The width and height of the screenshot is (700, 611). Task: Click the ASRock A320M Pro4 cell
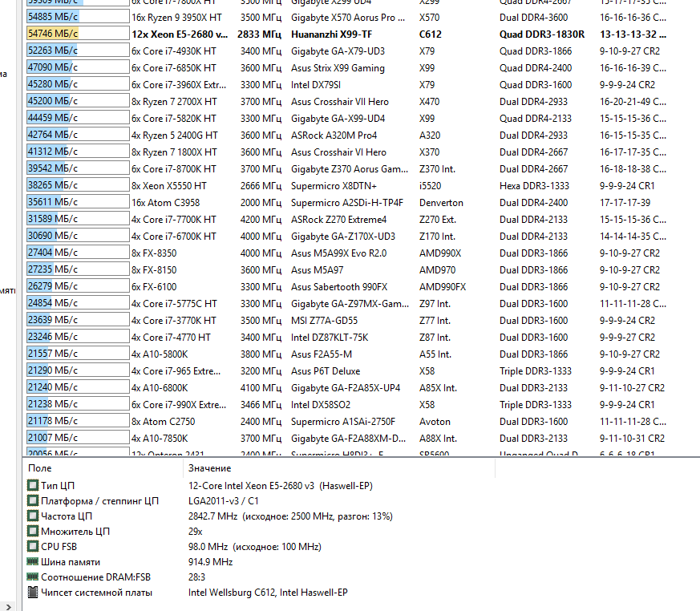334,136
